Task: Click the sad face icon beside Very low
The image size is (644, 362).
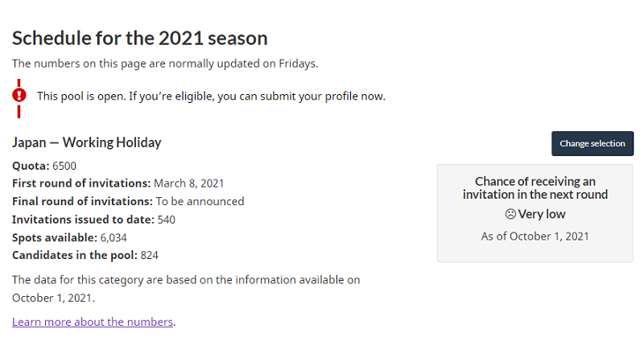Action: pyautogui.click(x=510, y=214)
